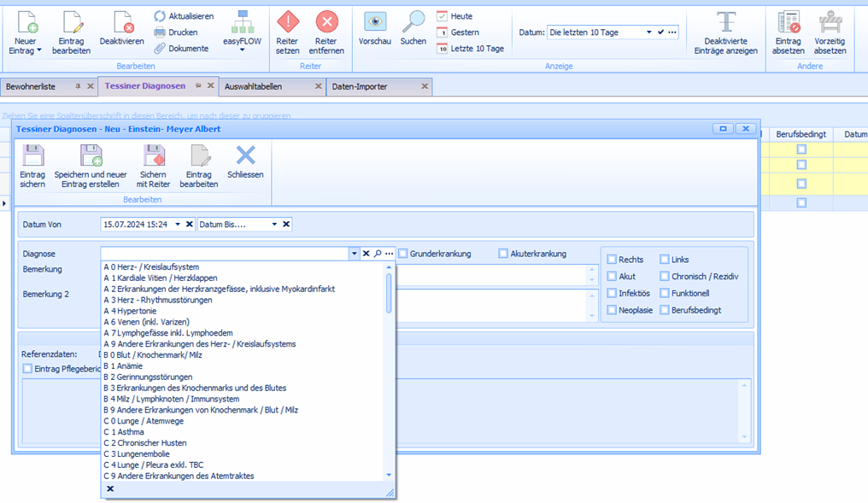Click the Suchen magnifier icon
The width and height of the screenshot is (868, 503).
coord(413,23)
